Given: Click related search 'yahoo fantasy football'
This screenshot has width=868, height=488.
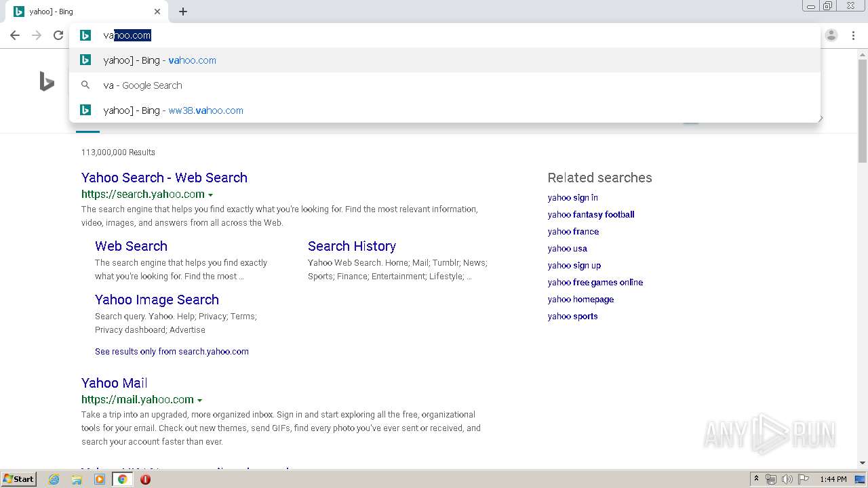Looking at the screenshot, I should (591, 214).
